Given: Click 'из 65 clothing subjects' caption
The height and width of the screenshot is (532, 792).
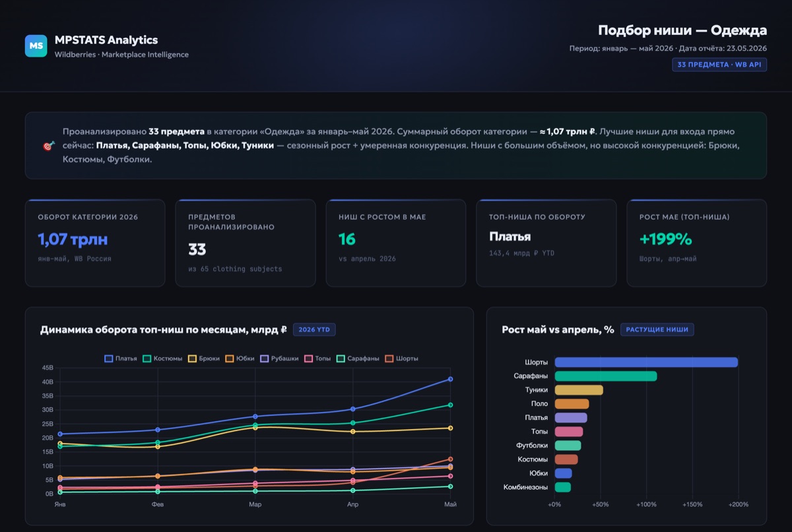Looking at the screenshot, I should [x=235, y=269].
